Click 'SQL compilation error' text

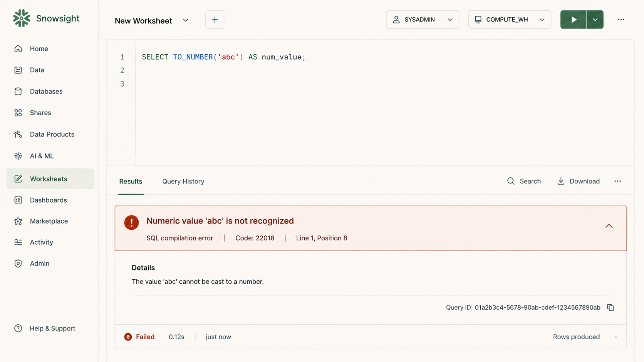[x=179, y=238]
